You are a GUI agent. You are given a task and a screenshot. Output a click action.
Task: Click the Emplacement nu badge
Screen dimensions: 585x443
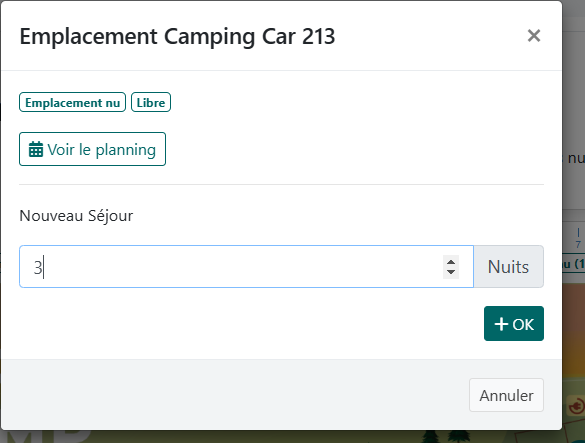[72, 102]
